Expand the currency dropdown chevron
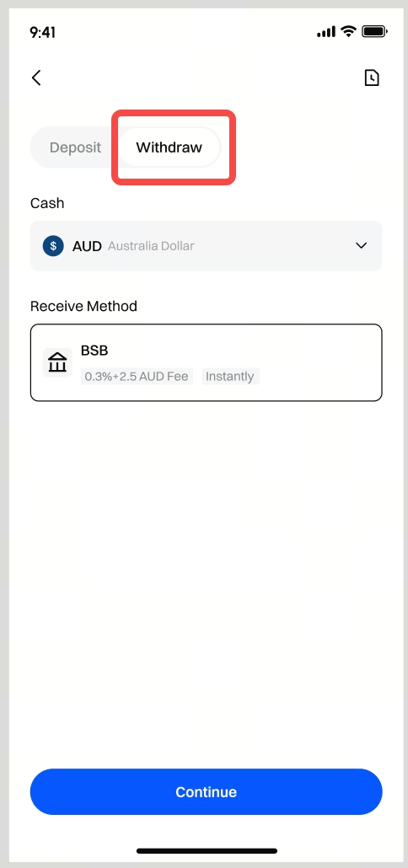408x868 pixels. tap(361, 246)
